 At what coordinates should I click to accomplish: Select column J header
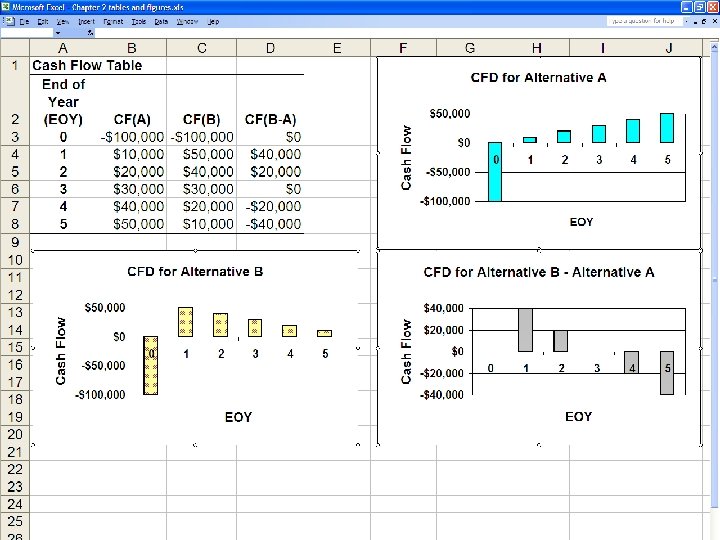point(669,48)
